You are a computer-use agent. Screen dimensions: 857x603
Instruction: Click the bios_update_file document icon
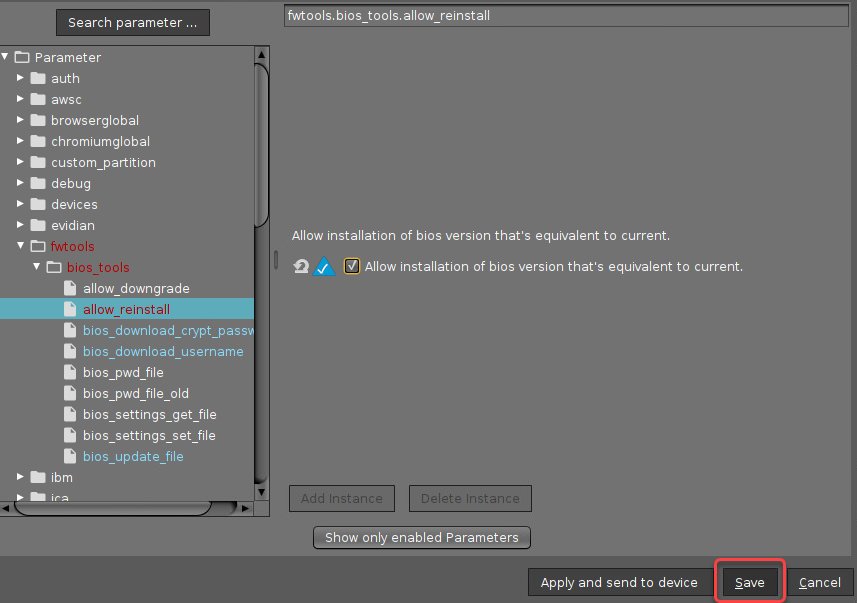[70, 457]
